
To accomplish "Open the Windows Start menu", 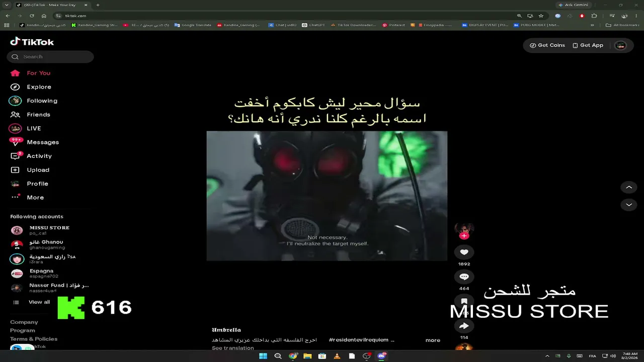I will coord(263,356).
